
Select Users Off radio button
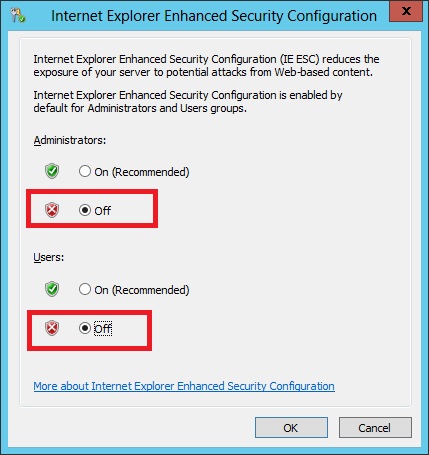point(85,328)
